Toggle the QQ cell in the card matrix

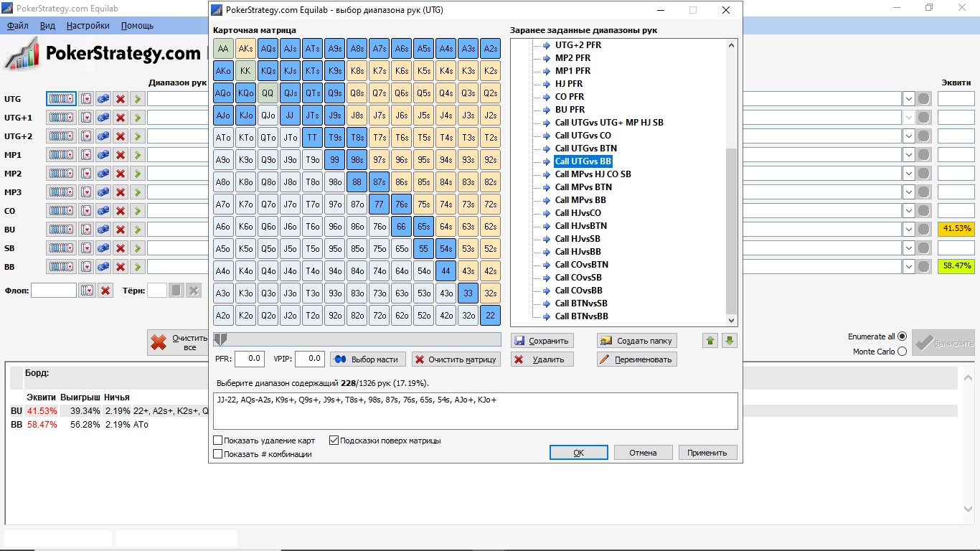[x=268, y=93]
